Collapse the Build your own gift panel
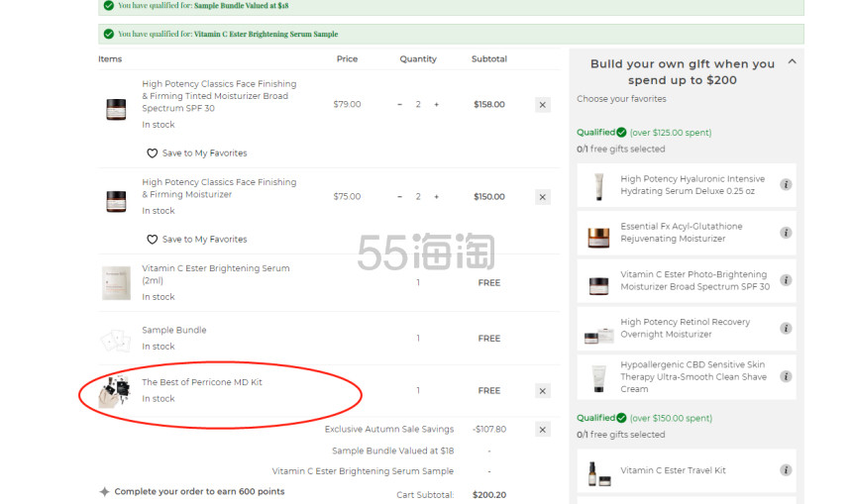The height and width of the screenshot is (504, 852). [793, 62]
